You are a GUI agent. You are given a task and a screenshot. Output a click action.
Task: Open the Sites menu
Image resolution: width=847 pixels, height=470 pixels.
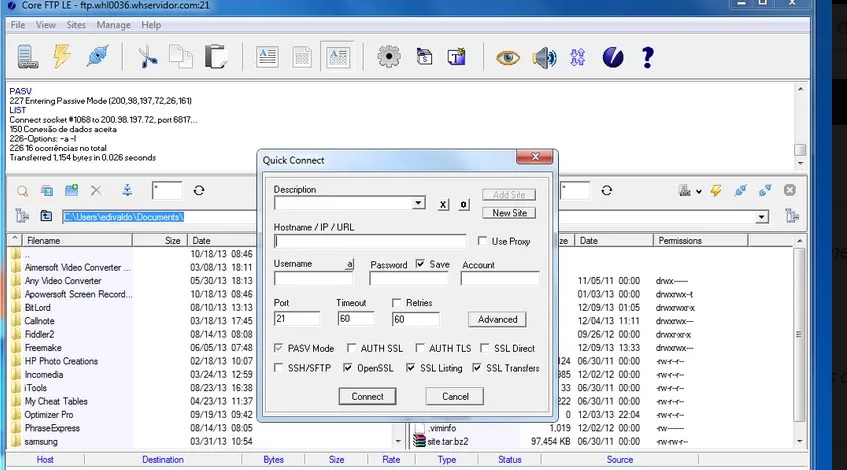76,24
